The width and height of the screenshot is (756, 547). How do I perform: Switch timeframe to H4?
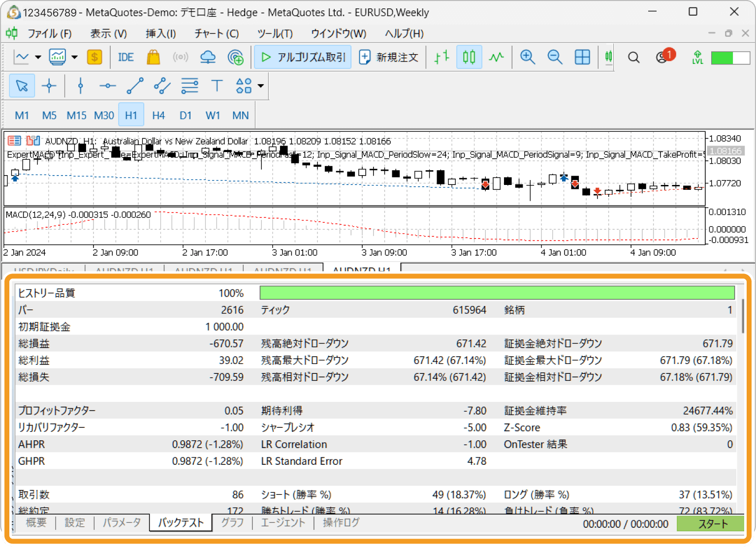158,116
